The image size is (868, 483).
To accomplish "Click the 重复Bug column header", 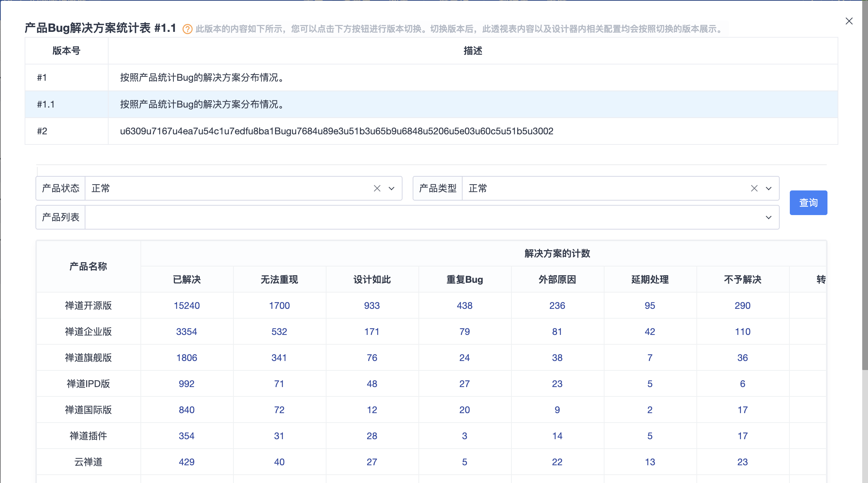I will coord(465,280).
